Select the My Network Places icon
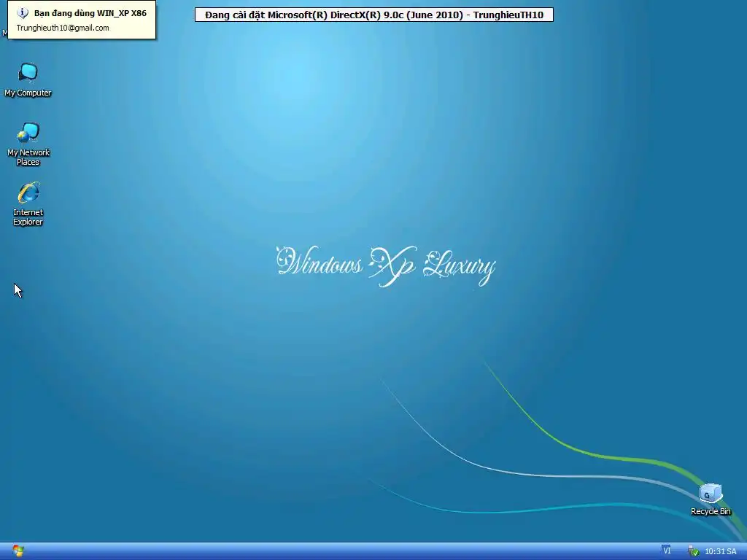The height and width of the screenshot is (560, 747). [x=28, y=144]
